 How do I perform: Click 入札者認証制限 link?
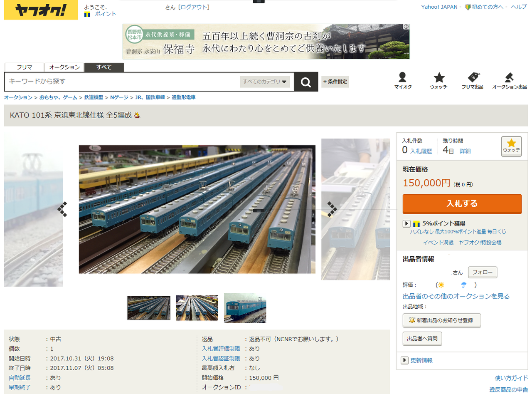[x=221, y=358]
